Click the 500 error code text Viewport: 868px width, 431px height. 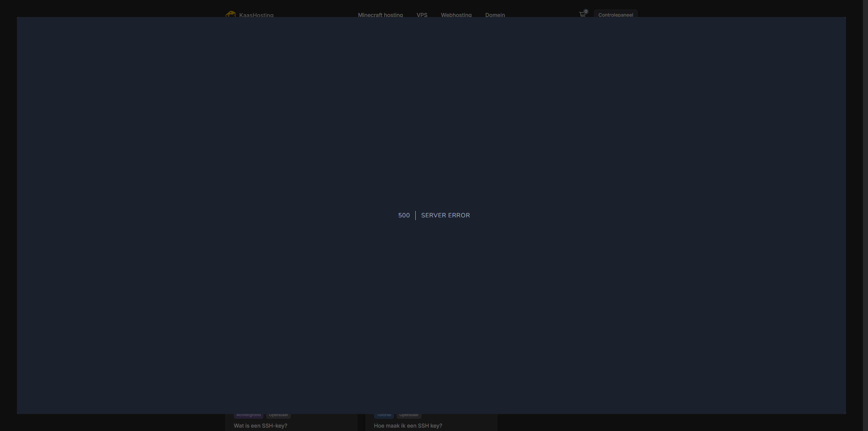click(404, 215)
